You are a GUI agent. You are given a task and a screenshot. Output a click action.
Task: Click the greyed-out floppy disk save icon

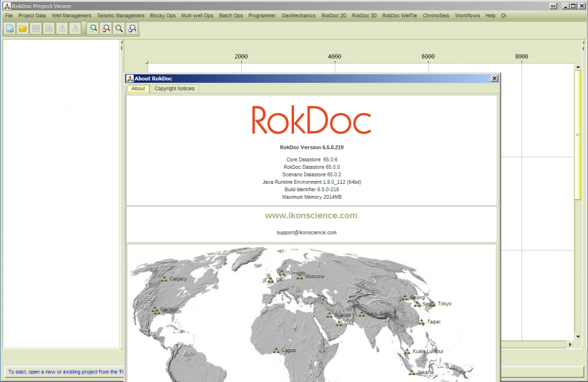[x=36, y=29]
